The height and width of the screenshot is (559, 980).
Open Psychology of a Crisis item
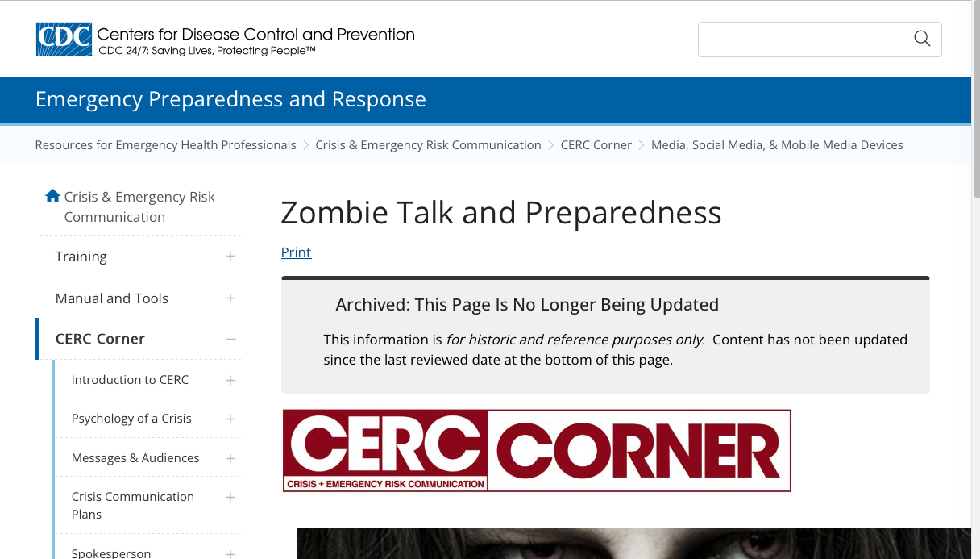(x=131, y=419)
